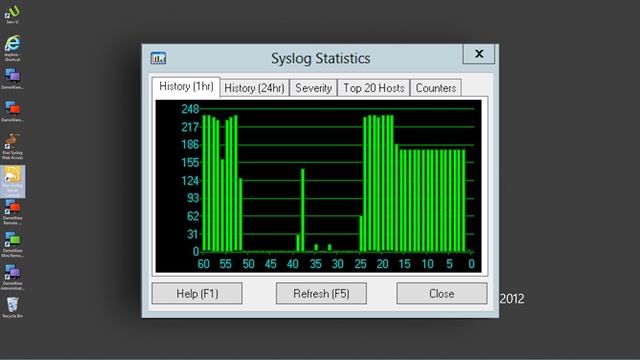Click the Syslog Statistics title text
640x360 pixels.
click(321, 58)
